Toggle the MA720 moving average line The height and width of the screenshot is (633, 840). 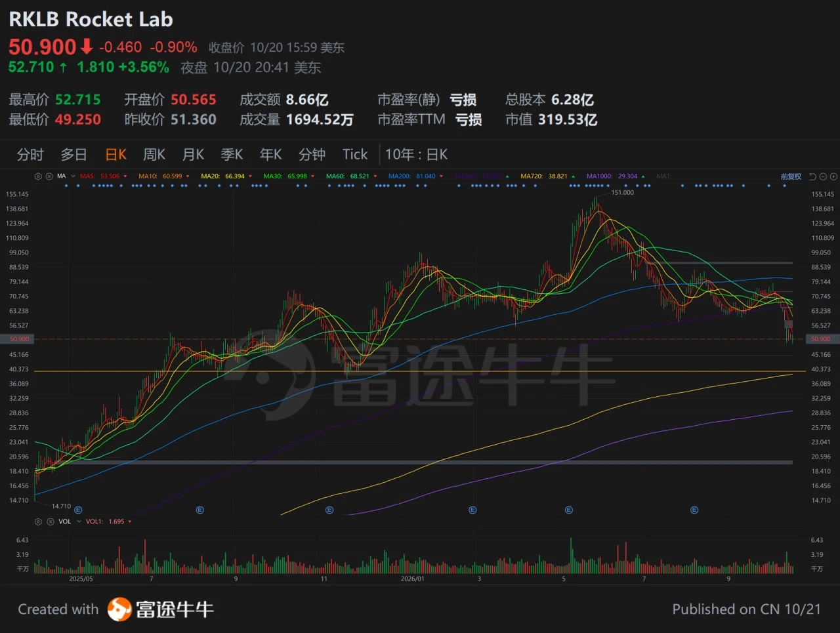pyautogui.click(x=548, y=176)
